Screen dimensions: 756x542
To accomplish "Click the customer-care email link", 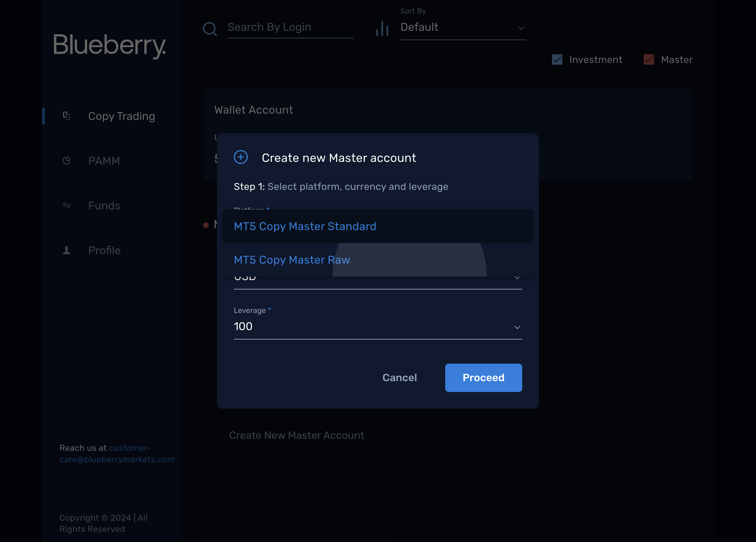I will point(117,454).
